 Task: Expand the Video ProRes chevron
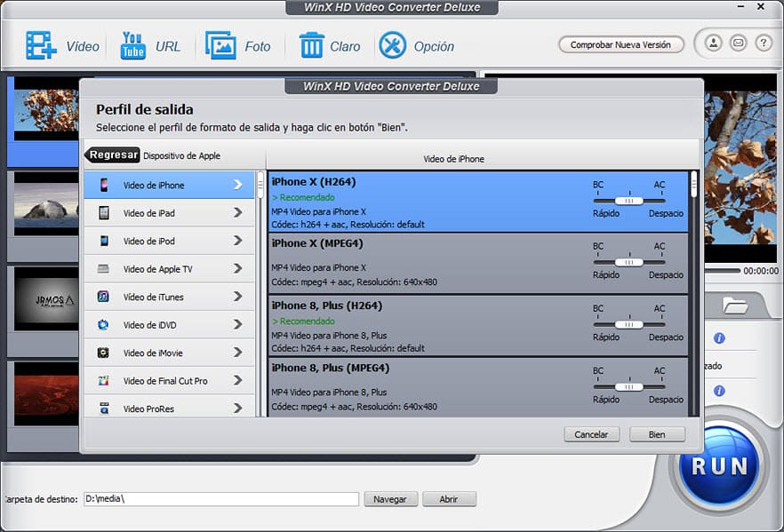tap(238, 409)
